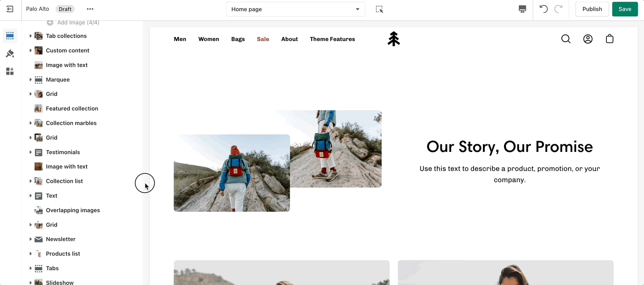
Task: Click the Sale menu item
Action: point(263,39)
